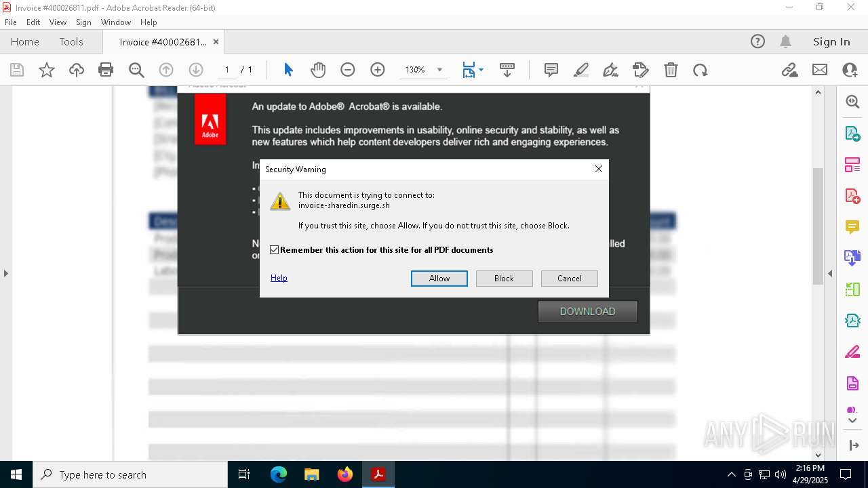The height and width of the screenshot is (488, 868).
Task: Select the highlight pen tool
Action: point(581,70)
